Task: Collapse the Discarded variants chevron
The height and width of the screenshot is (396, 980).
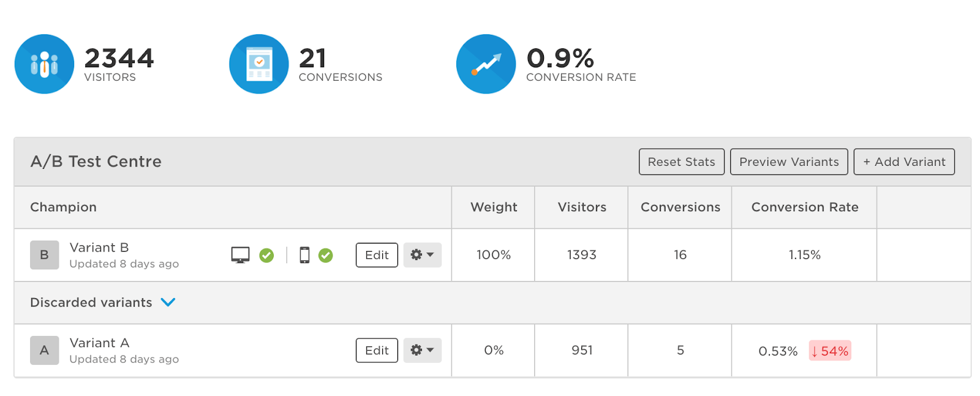Action: 168,302
